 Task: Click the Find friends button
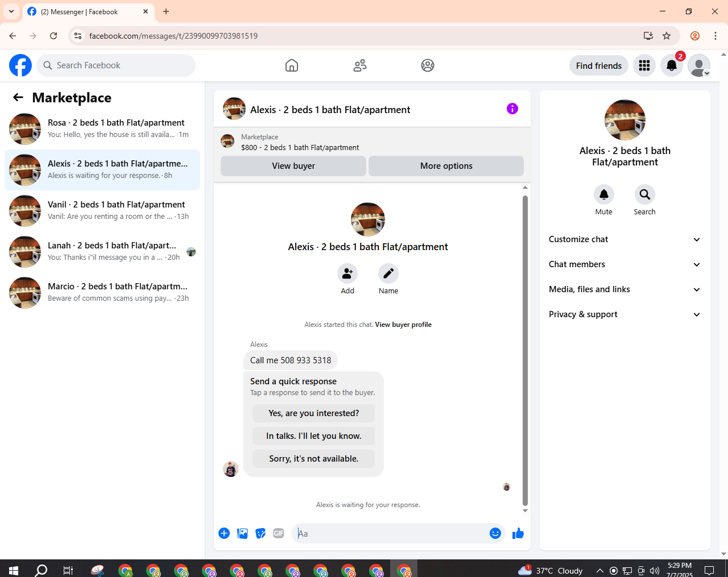pyautogui.click(x=599, y=65)
